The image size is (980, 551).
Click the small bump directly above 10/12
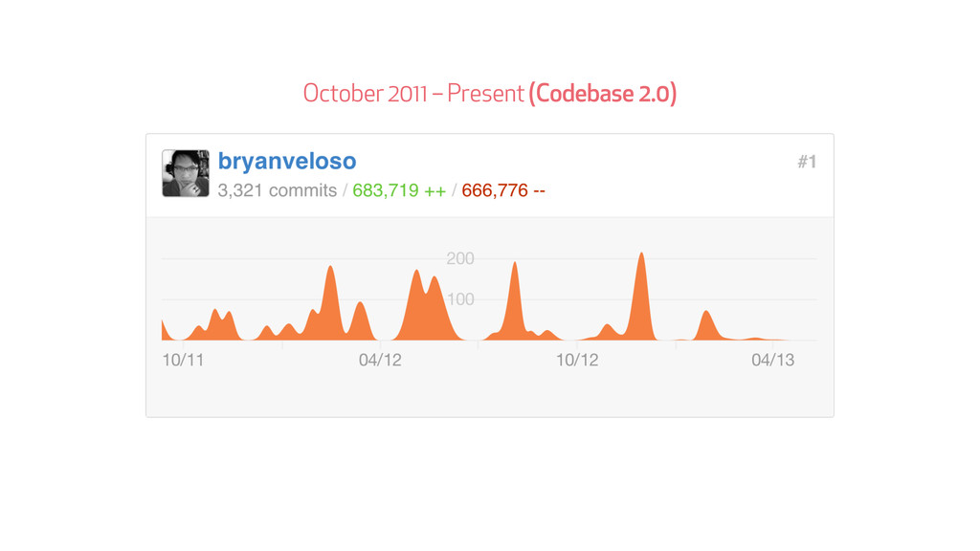[608, 333]
